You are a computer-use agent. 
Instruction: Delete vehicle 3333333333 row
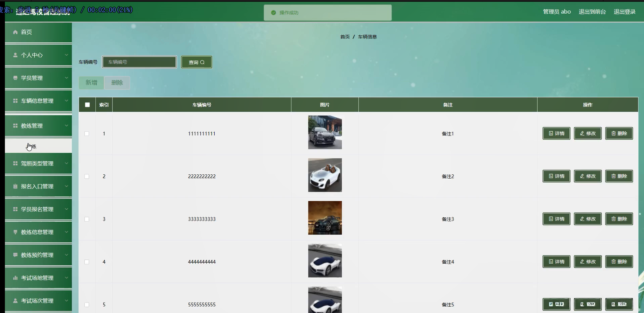pyautogui.click(x=619, y=219)
